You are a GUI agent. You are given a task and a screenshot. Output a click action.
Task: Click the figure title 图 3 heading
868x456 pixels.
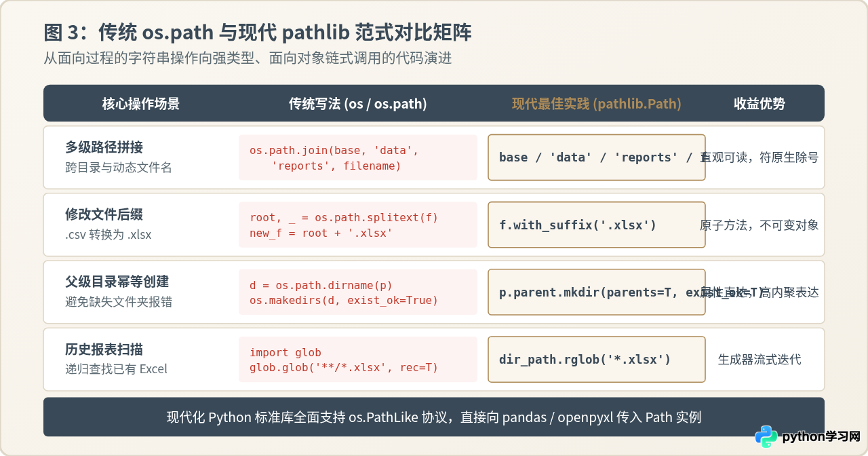[x=258, y=33]
